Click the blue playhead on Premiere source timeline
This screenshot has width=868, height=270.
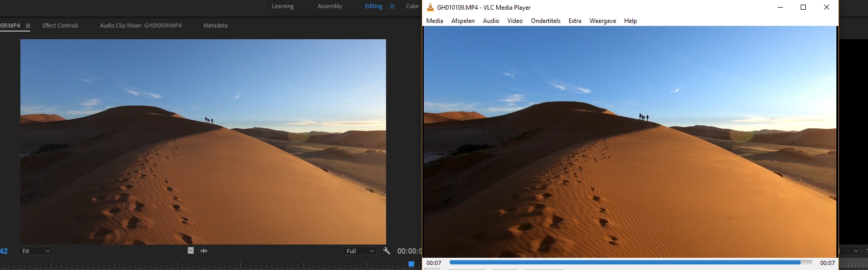[411, 264]
